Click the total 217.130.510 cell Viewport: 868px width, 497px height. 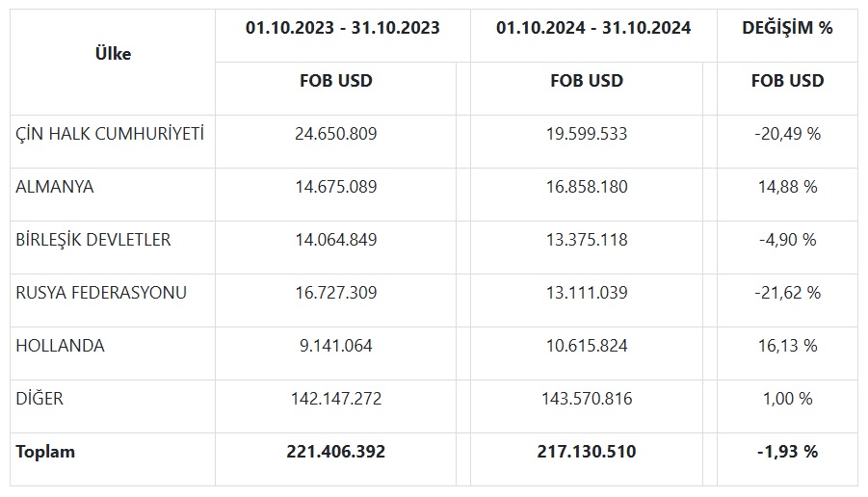coord(587,452)
